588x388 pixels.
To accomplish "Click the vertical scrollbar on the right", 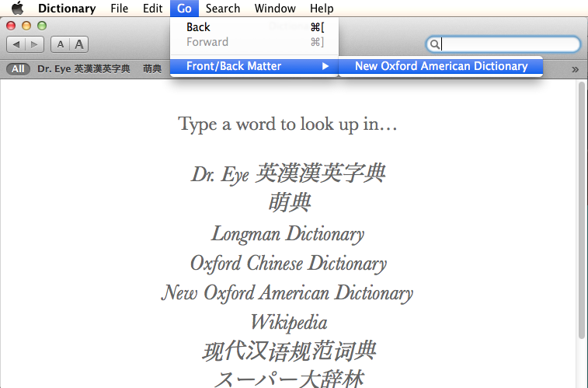I will coord(582,210).
